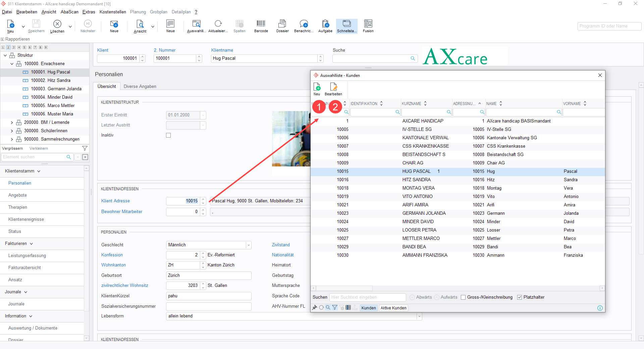644x349 pixels.
Task: Collapse the Fakturieren section
Action: coord(32,244)
